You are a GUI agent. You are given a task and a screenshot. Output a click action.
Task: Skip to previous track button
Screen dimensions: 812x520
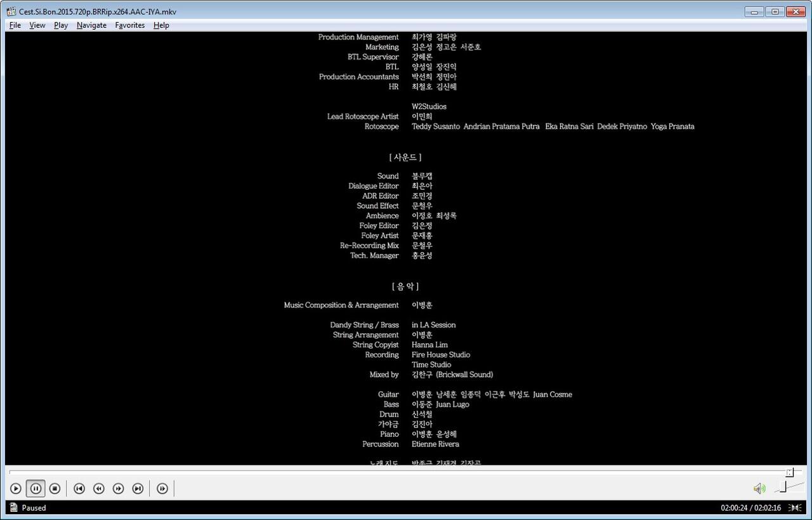click(79, 488)
